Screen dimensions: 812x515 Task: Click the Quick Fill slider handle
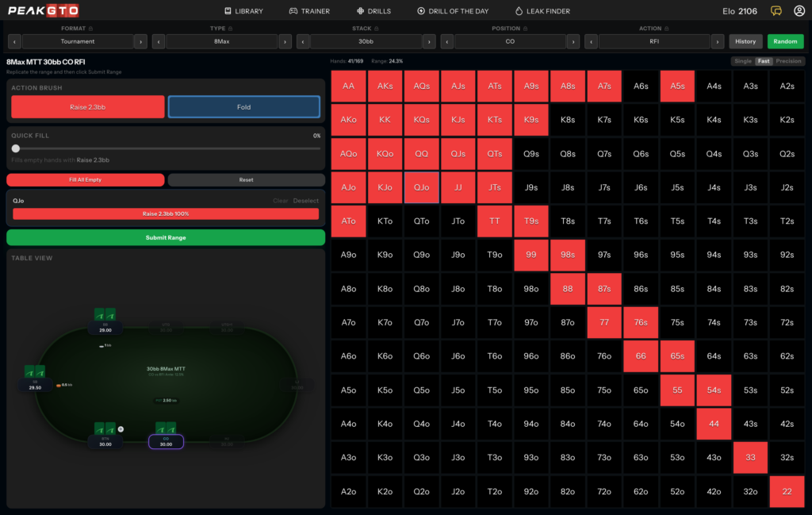(16, 148)
